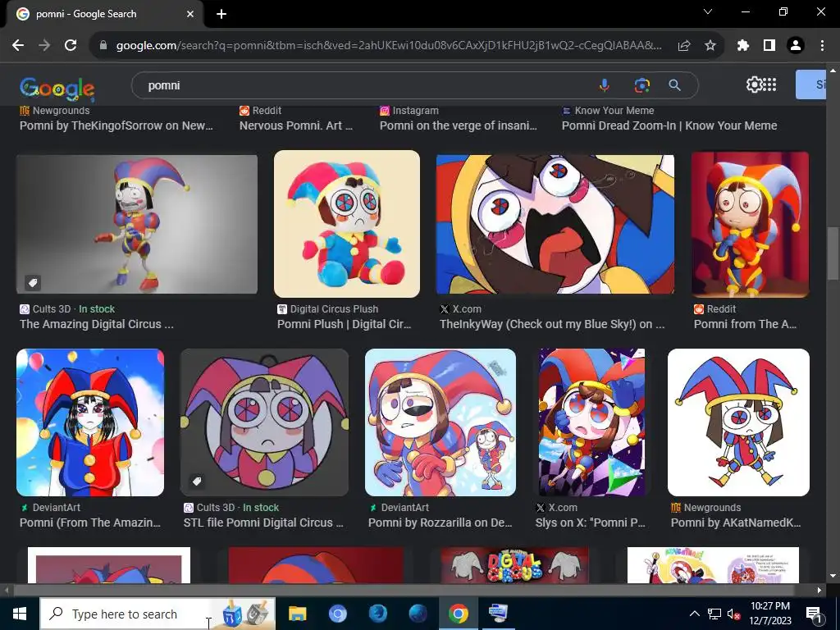Open link Pomni by Rozzarilla on De...
The height and width of the screenshot is (630, 840).
pyautogui.click(x=441, y=523)
